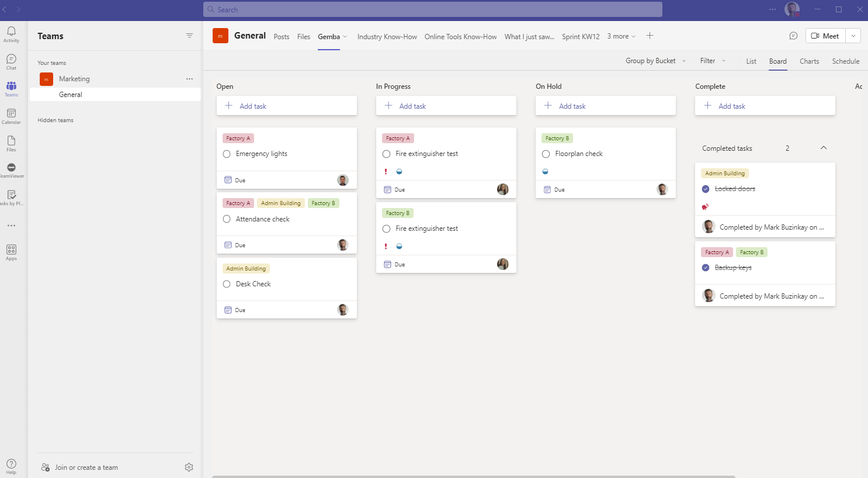
Task: Expand the 3 more tabs dropdown
Action: [x=621, y=36]
